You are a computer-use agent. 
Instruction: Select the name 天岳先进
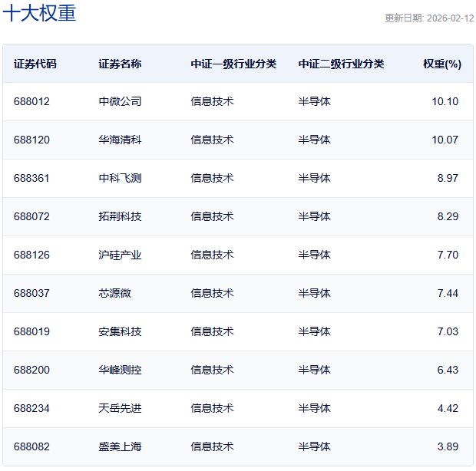point(120,408)
